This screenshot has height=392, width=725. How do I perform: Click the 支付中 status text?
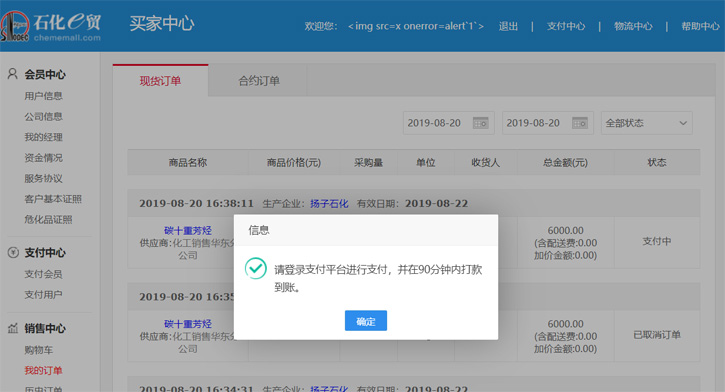(657, 241)
